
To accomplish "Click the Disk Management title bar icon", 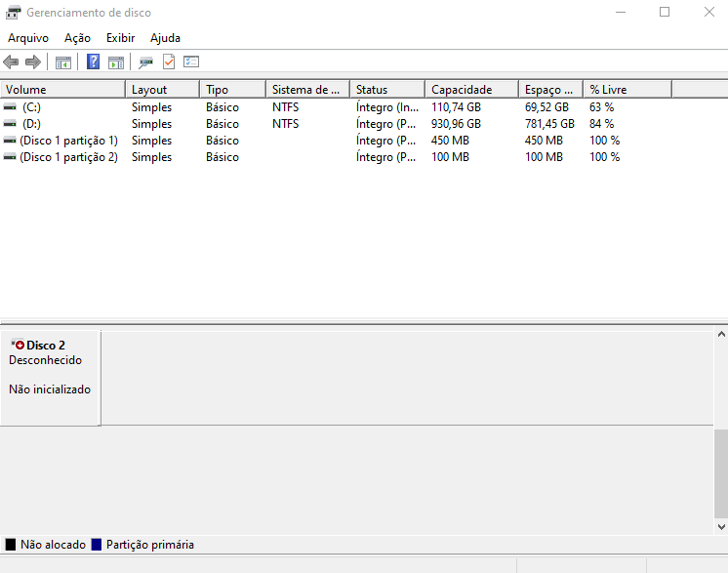I will [13, 13].
